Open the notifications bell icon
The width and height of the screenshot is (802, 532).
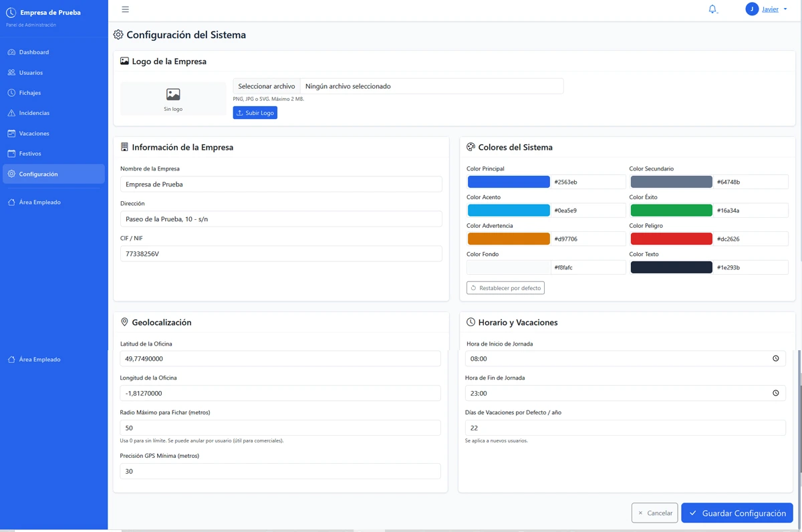712,9
